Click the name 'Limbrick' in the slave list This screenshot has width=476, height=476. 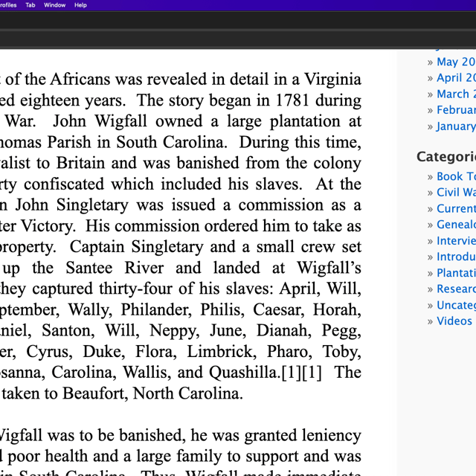pyautogui.click(x=222, y=352)
